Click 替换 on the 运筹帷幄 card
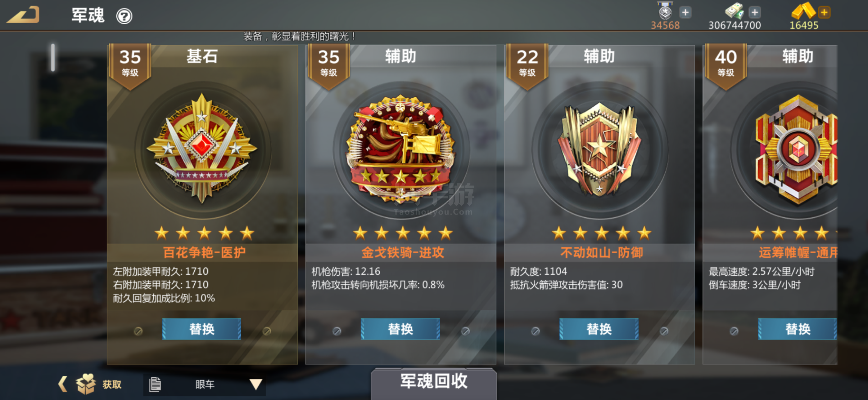The height and width of the screenshot is (400, 868). click(x=798, y=329)
